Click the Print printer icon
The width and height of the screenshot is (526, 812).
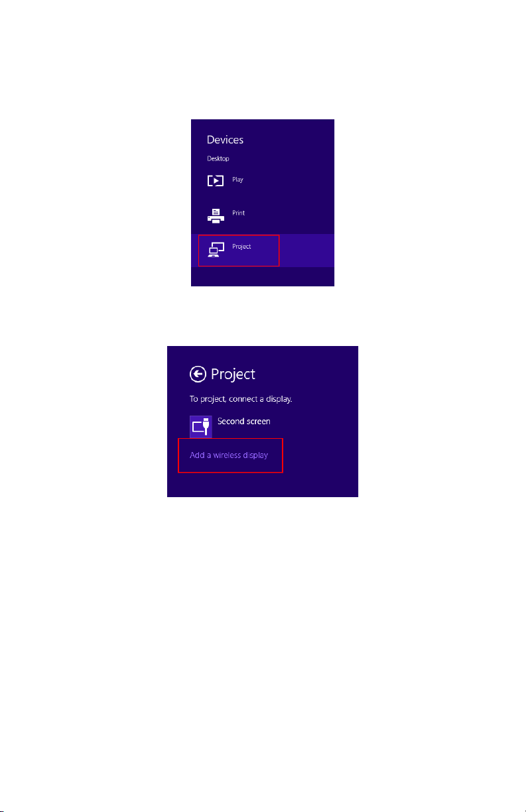[x=216, y=214]
